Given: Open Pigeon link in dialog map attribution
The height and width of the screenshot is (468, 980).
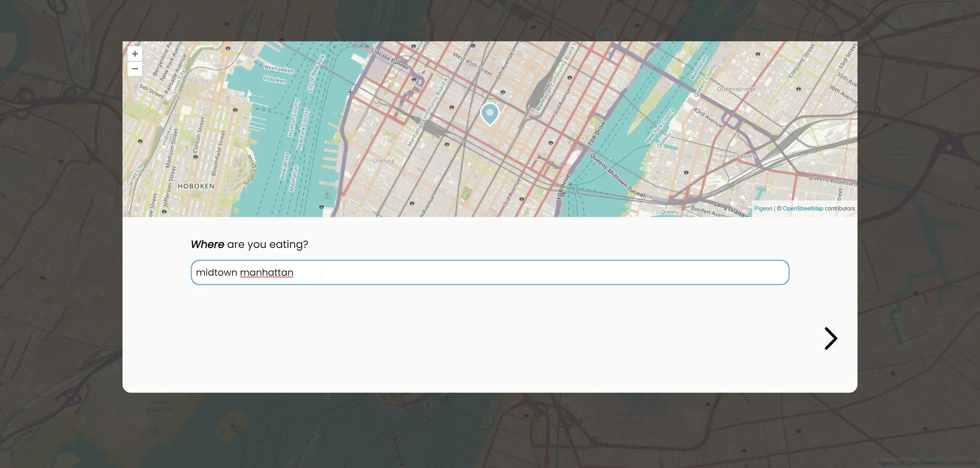Looking at the screenshot, I should (x=763, y=209).
